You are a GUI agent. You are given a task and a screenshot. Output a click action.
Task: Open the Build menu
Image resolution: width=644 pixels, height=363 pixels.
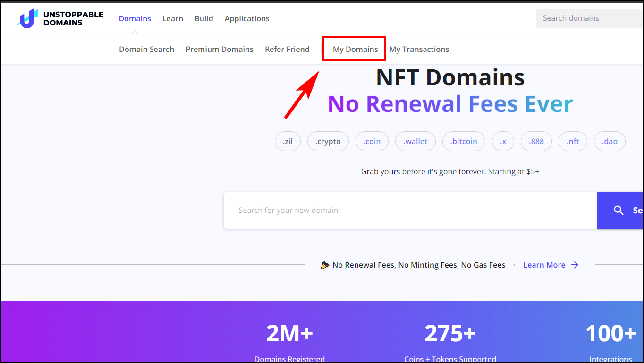click(x=204, y=18)
